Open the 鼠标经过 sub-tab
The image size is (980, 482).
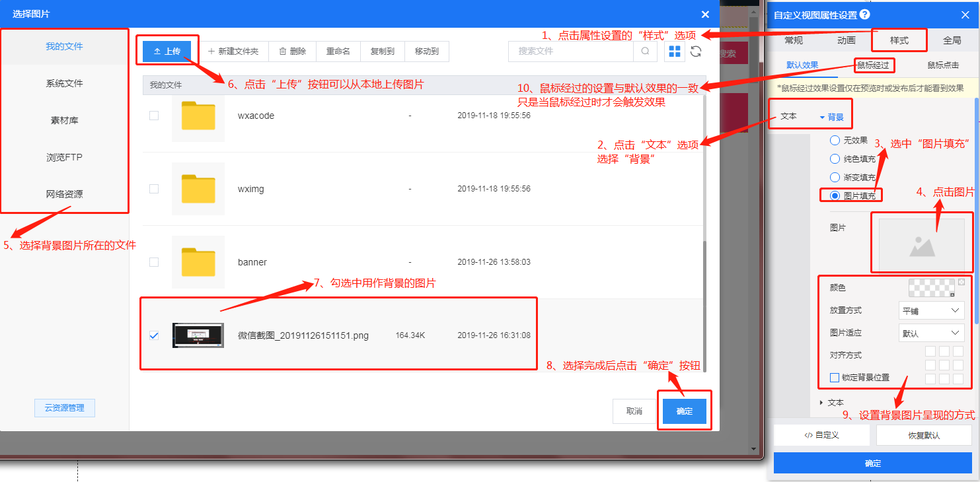873,65
